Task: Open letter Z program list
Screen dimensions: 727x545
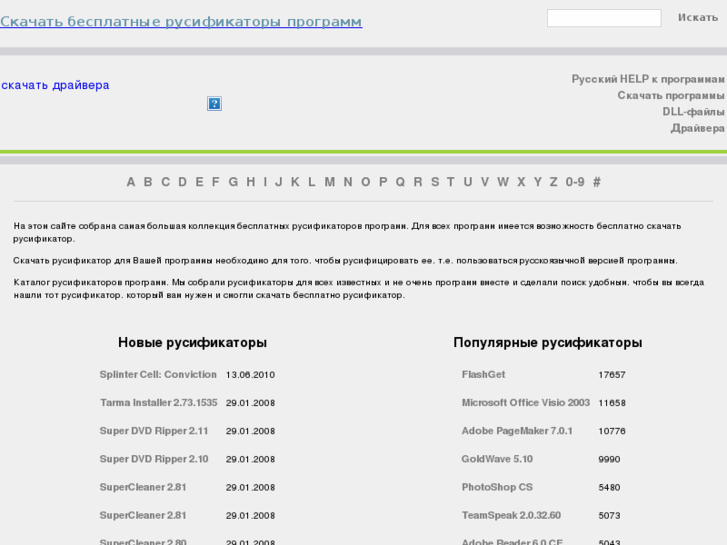Action: click(x=554, y=182)
